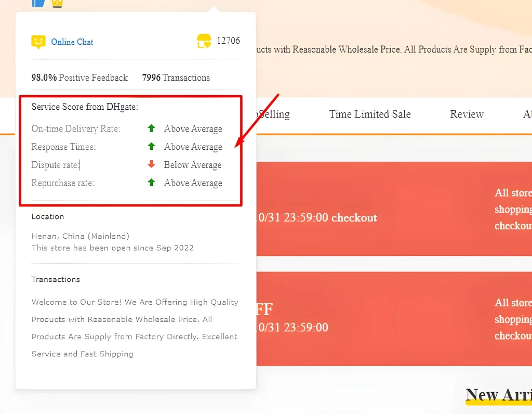Click the Below Average rating text

193,165
